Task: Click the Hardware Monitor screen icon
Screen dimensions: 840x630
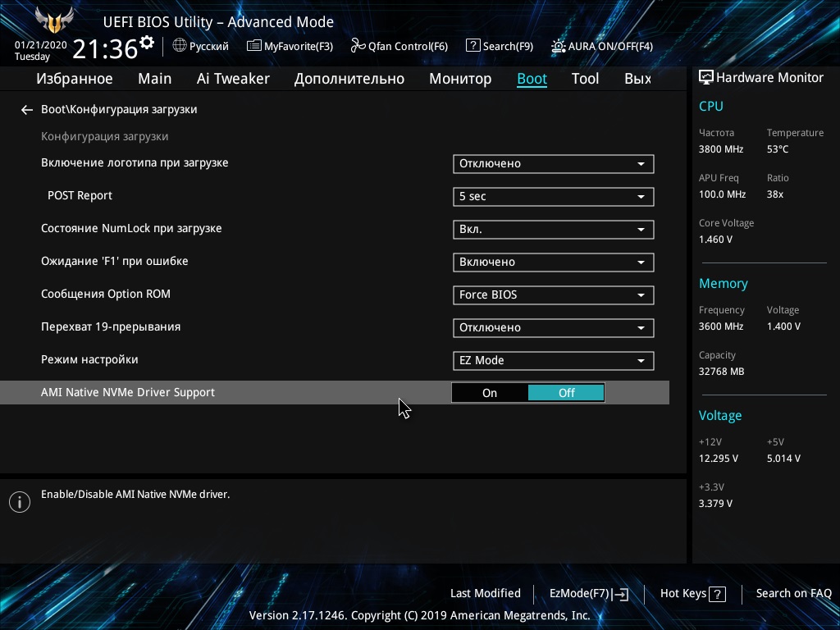Action: click(706, 78)
